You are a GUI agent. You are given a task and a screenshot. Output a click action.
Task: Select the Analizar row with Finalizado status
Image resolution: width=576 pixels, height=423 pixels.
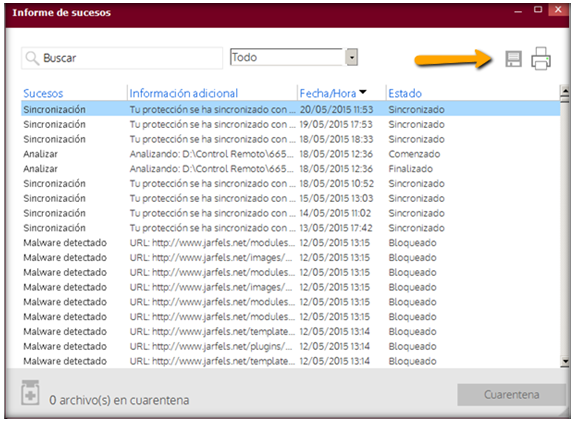[290, 169]
